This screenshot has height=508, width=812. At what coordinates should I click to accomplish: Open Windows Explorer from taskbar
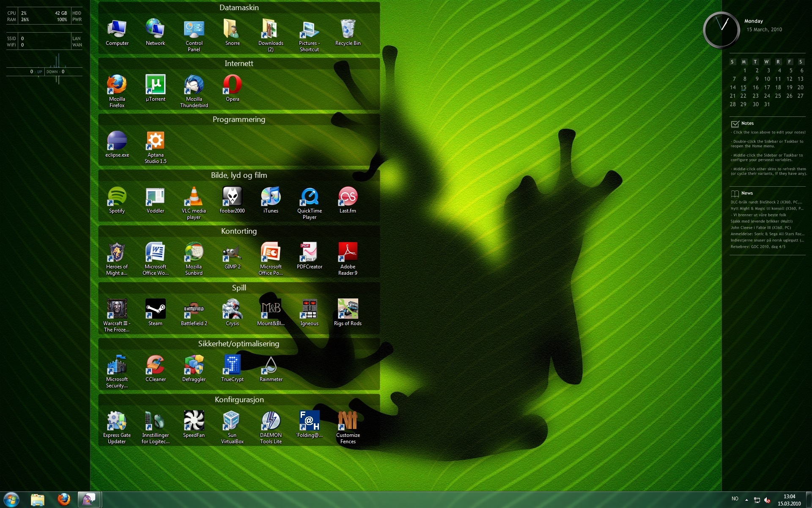pyautogui.click(x=38, y=500)
